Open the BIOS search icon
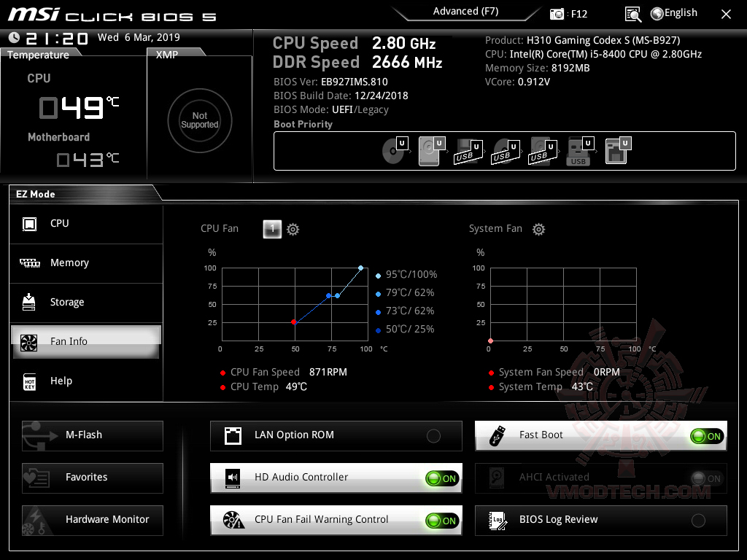This screenshot has width=747, height=560. coord(632,15)
